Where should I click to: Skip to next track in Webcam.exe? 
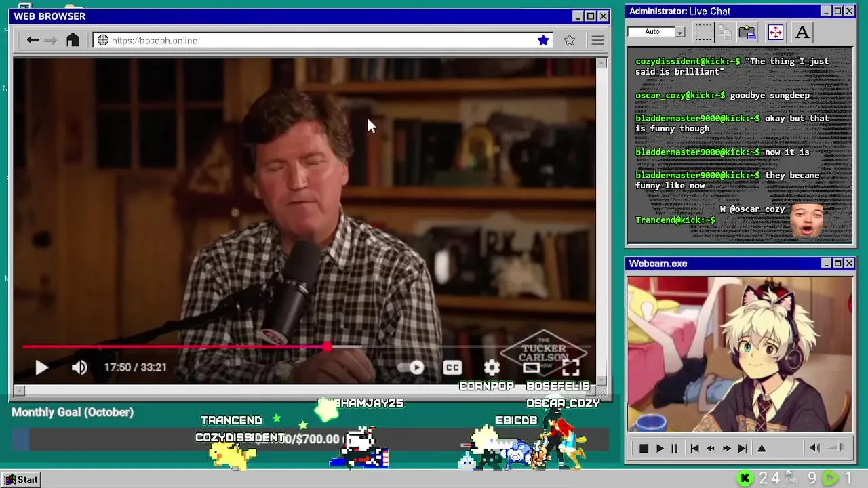743,448
